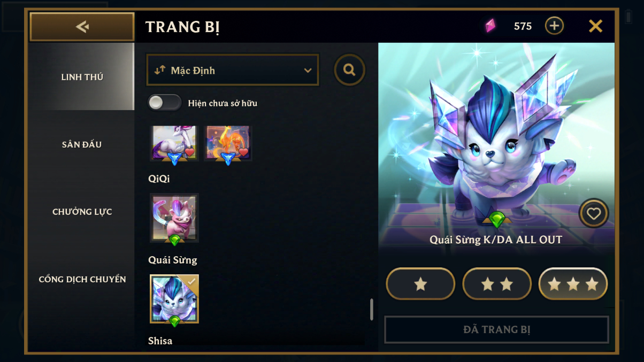Click the pink gem currency icon
Viewport: 644px width, 362px height.
pos(490,26)
